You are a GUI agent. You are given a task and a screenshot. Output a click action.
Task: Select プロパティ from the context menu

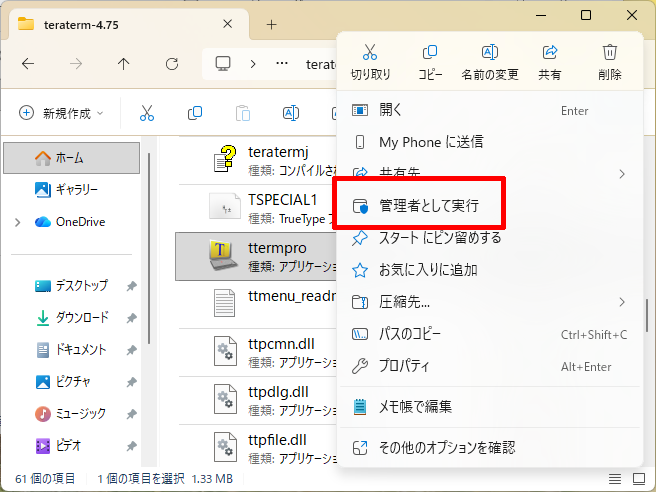click(x=404, y=366)
